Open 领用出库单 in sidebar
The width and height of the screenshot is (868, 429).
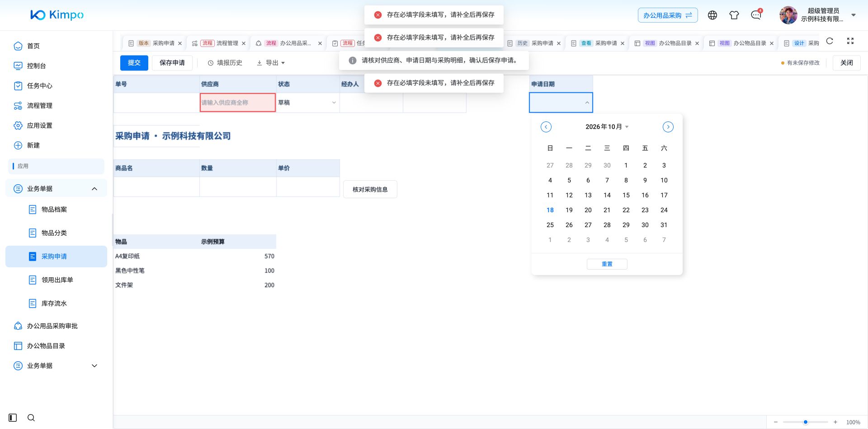point(56,280)
